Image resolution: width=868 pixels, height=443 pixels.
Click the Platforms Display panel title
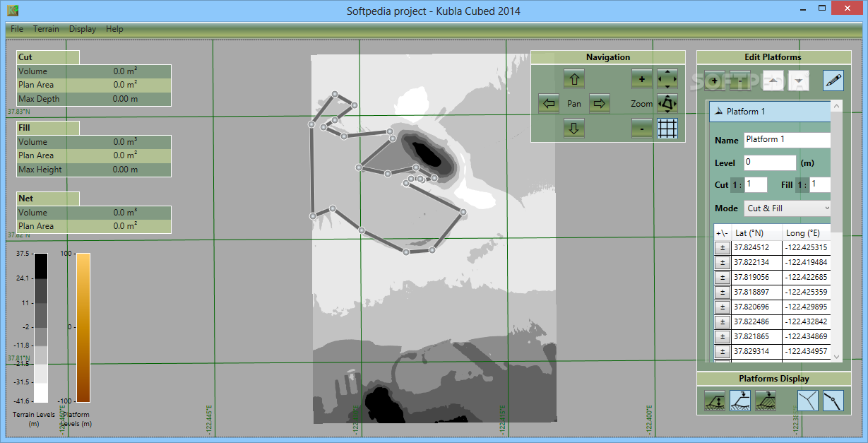click(773, 379)
